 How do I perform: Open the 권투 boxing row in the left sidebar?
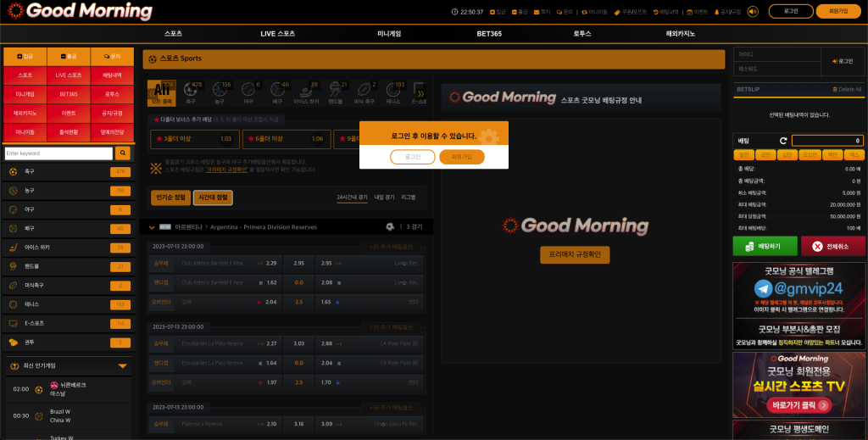point(68,343)
